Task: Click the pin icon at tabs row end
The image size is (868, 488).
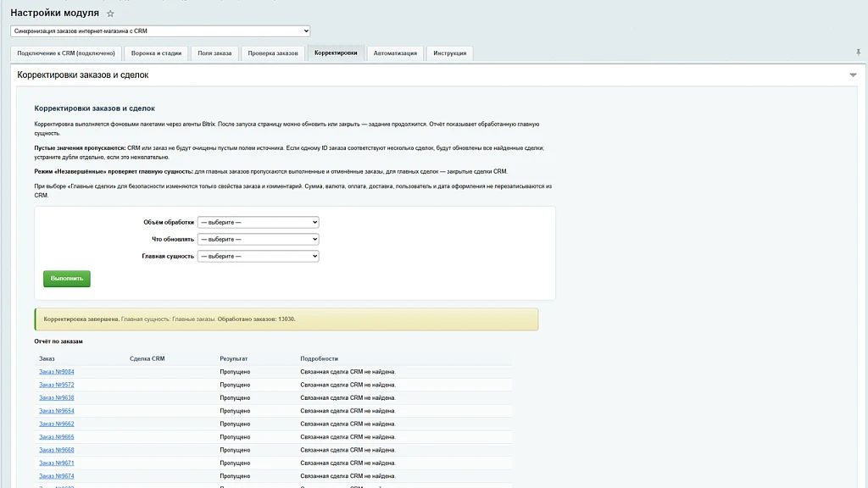Action: click(x=858, y=53)
